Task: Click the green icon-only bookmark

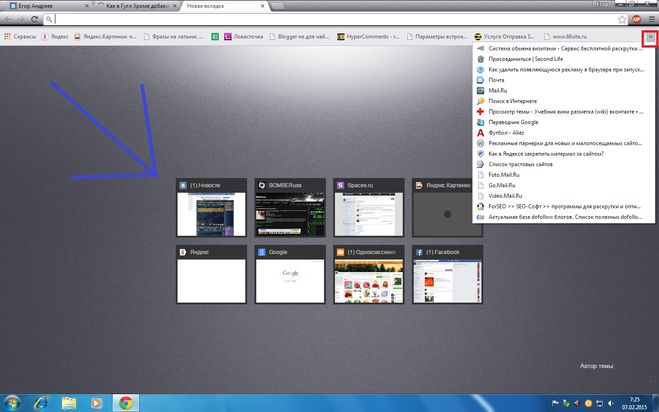Action: pos(215,37)
